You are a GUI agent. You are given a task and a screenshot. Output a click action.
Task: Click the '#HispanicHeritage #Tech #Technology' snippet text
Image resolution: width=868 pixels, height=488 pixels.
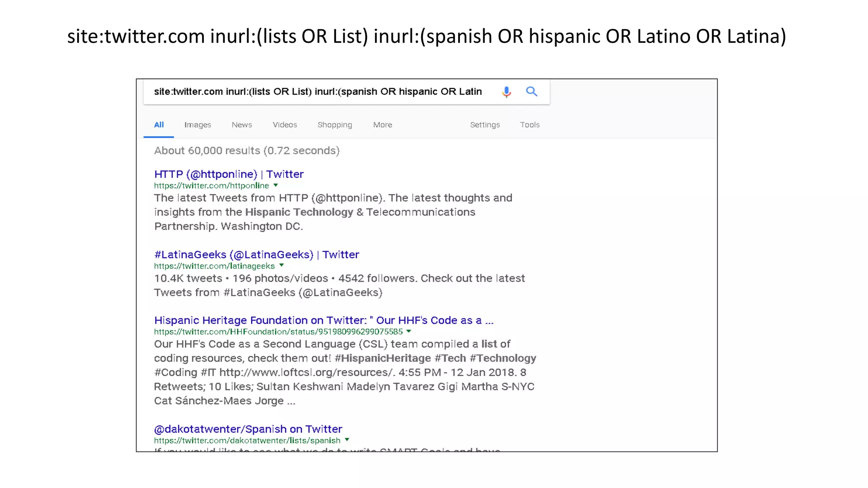[x=435, y=358]
